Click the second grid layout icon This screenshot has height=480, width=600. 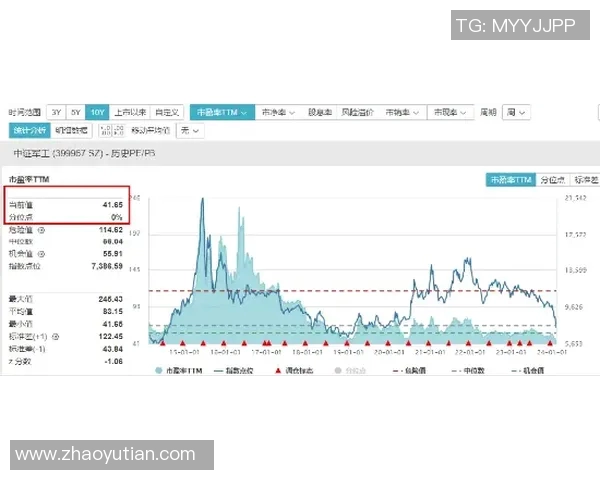point(118,131)
